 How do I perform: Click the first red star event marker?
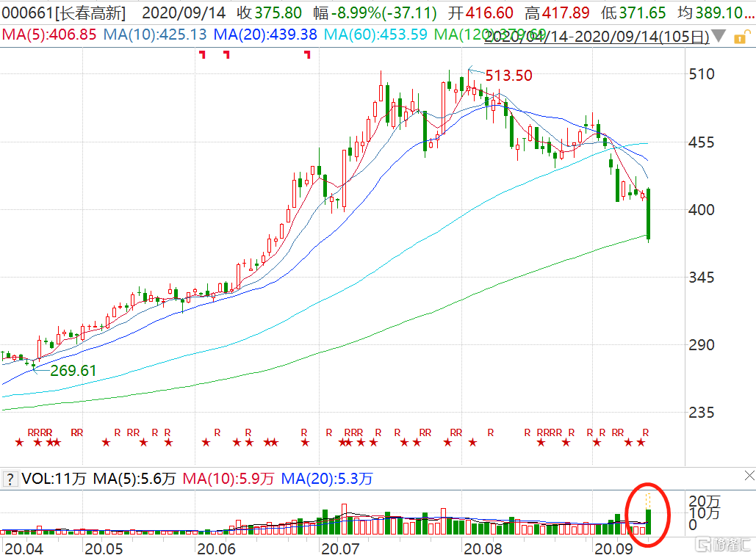click(19, 442)
